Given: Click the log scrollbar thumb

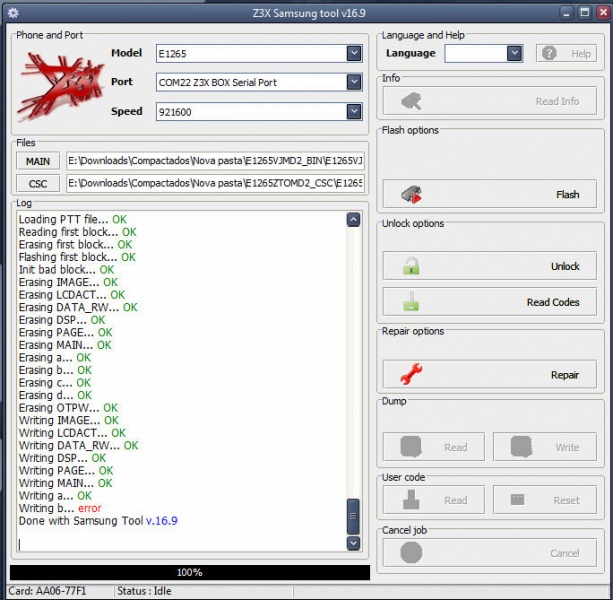Looking at the screenshot, I should (x=353, y=516).
